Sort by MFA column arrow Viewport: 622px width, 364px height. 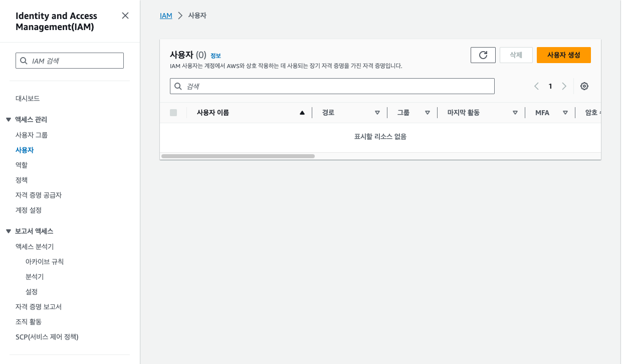(x=565, y=113)
